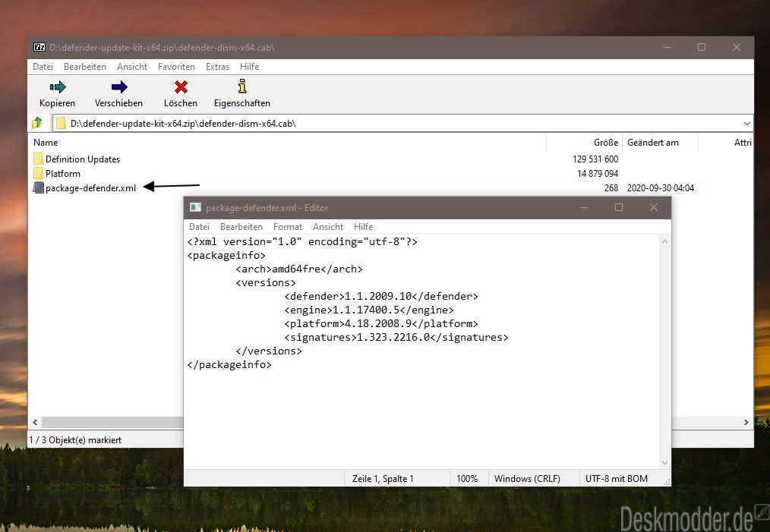Click the signatures 1.323.2216.0 line

click(x=396, y=338)
